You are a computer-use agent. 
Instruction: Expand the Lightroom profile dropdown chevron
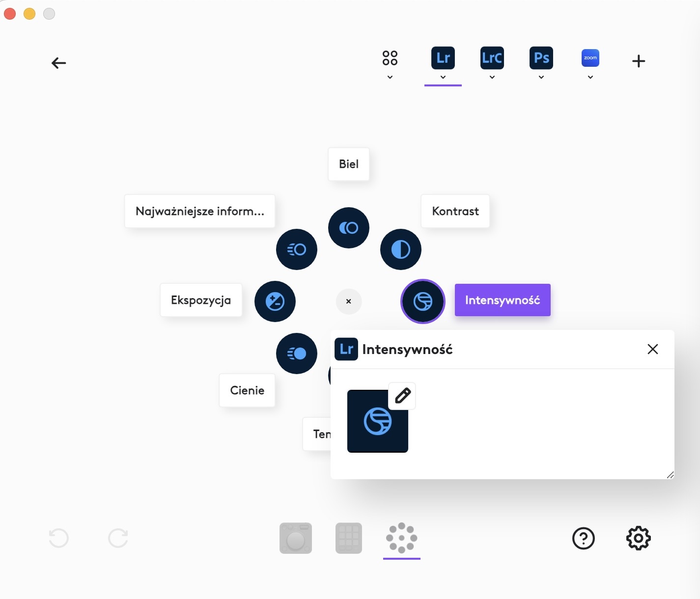pyautogui.click(x=443, y=77)
